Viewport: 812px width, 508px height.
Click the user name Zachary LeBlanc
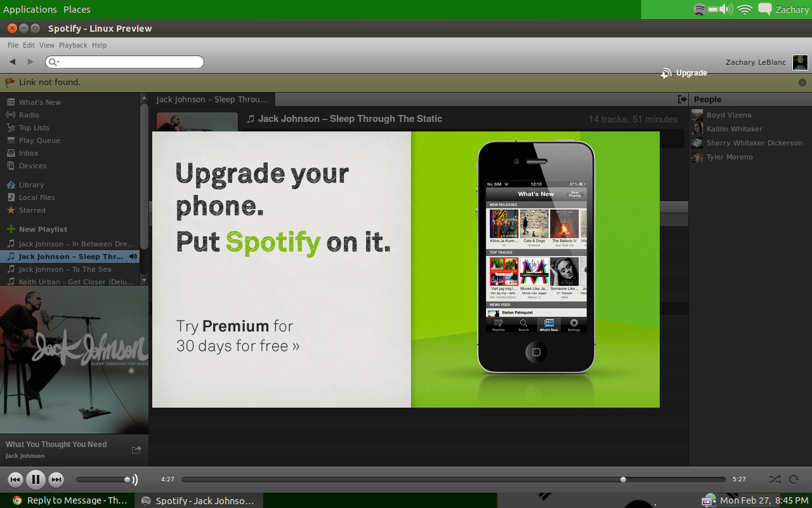pyautogui.click(x=756, y=62)
